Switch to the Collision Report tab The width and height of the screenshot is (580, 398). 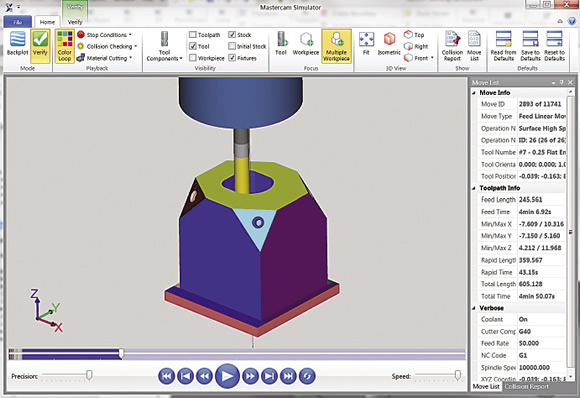click(527, 387)
